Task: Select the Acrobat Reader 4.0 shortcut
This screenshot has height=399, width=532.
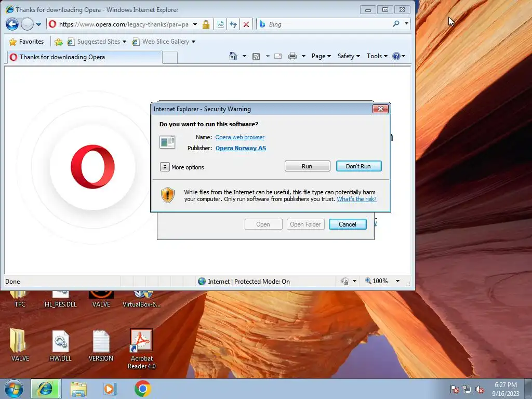Action: click(x=141, y=349)
